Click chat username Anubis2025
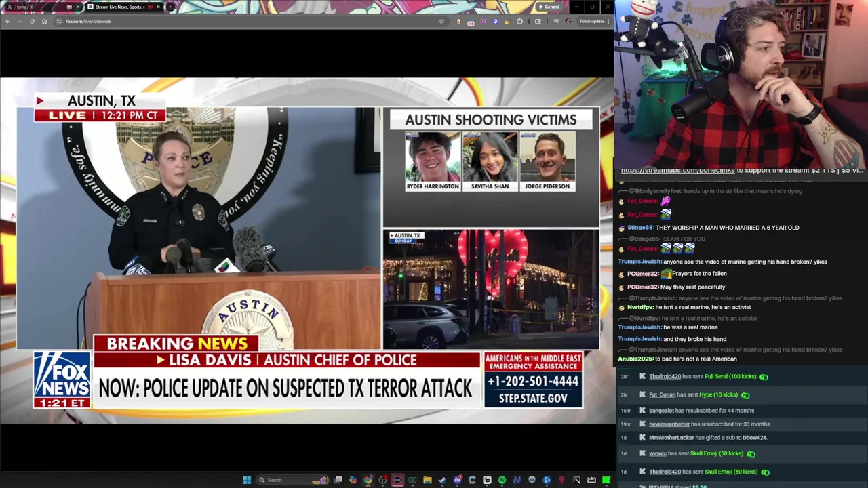 click(x=635, y=359)
